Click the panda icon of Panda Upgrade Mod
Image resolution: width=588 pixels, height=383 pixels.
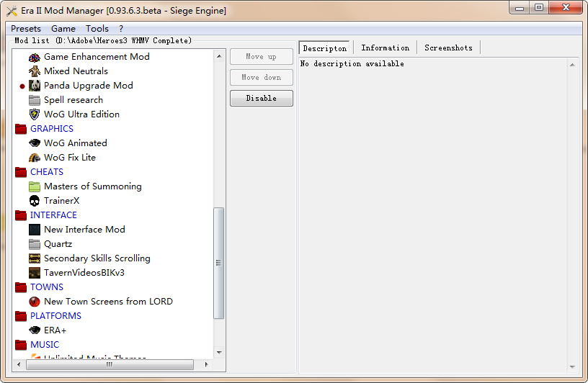pyautogui.click(x=35, y=86)
